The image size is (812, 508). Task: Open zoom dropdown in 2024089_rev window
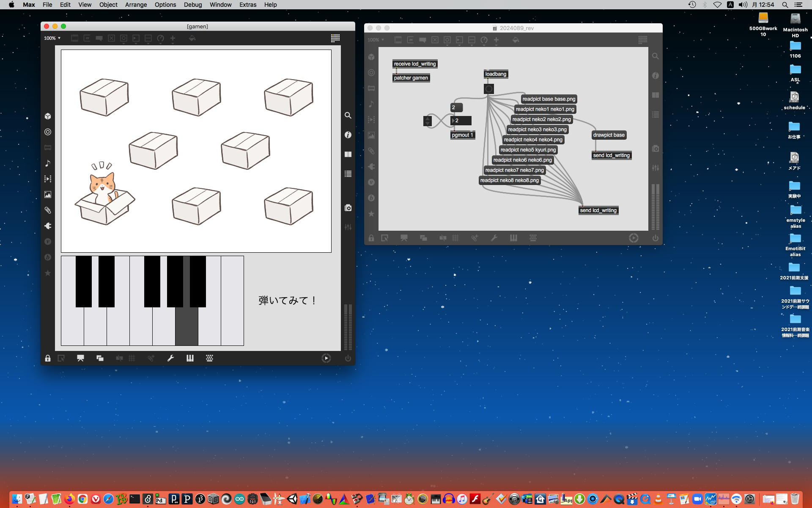[376, 40]
